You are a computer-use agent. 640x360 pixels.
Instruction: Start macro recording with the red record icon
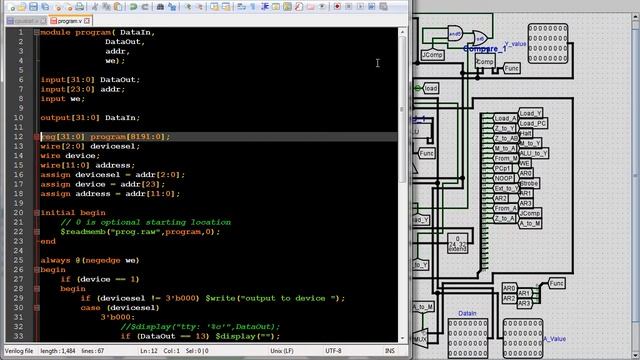pyautogui.click(x=337, y=7)
